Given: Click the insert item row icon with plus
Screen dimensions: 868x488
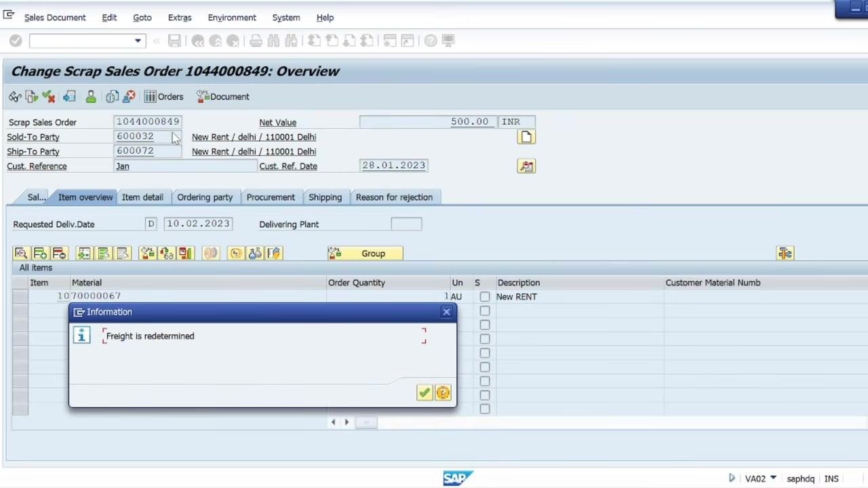Looking at the screenshot, I should coord(40,253).
